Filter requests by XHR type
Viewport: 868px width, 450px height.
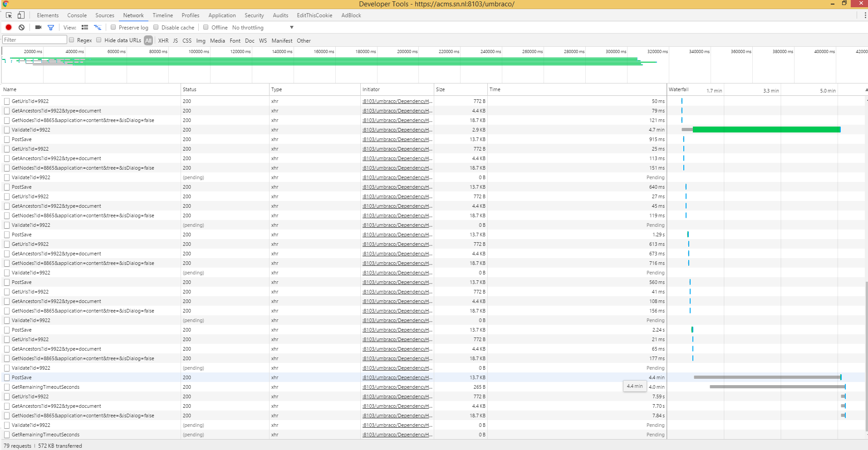tap(163, 40)
